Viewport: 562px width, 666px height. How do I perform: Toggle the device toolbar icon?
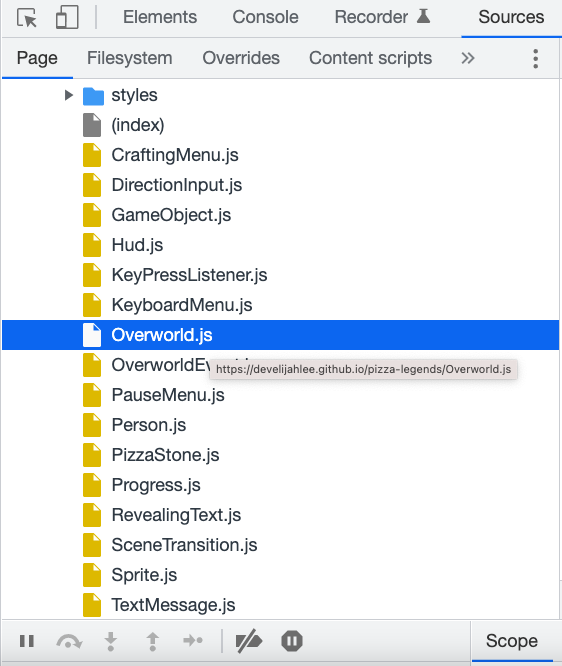click(x=67, y=17)
